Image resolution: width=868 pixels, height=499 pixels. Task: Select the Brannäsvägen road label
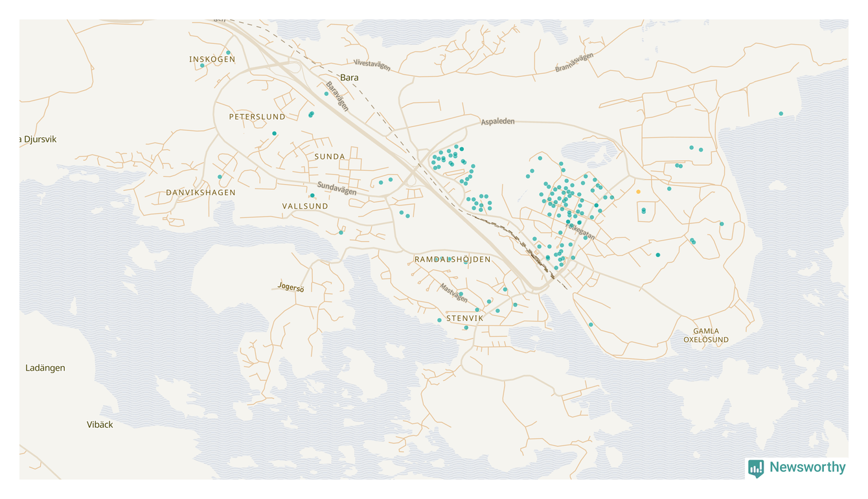point(575,63)
